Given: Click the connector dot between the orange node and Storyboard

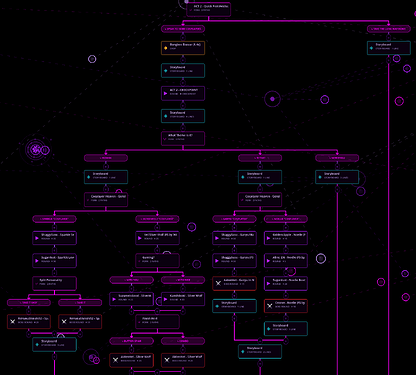Looking at the screenshot, I should 183,59.
